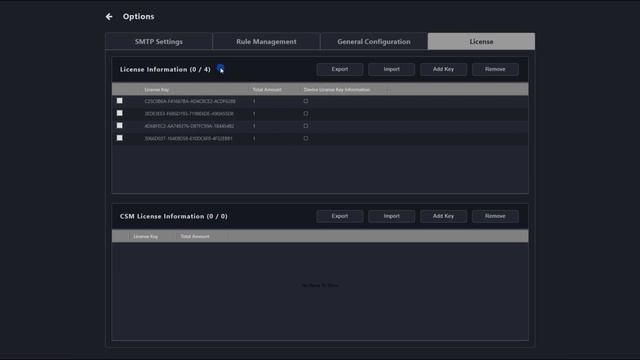Screen dimensions: 640x360
Task: Tick the checkbox for license key 306…
Action: [120, 138]
